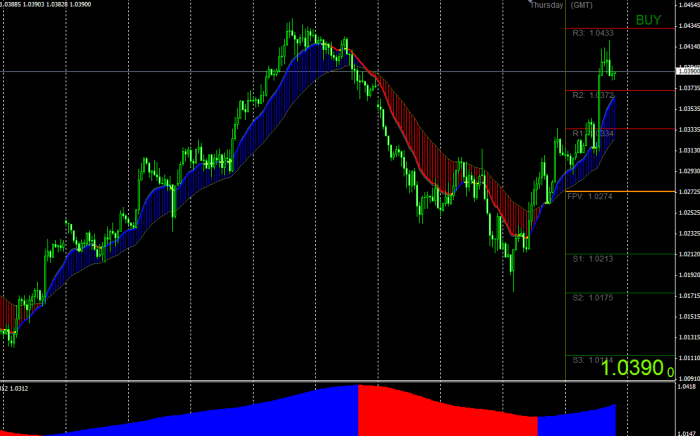The image size is (700, 436).
Task: Click the 1.0147 indicator scale value
Action: pos(687,434)
